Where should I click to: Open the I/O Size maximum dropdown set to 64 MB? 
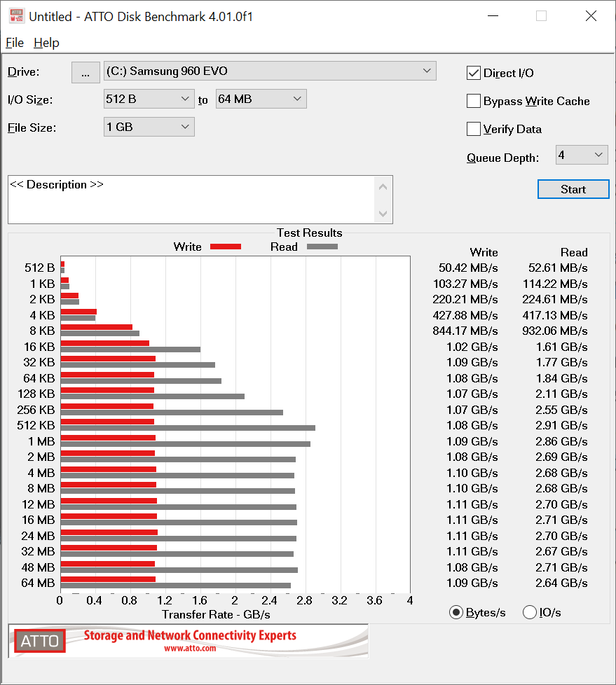click(261, 99)
